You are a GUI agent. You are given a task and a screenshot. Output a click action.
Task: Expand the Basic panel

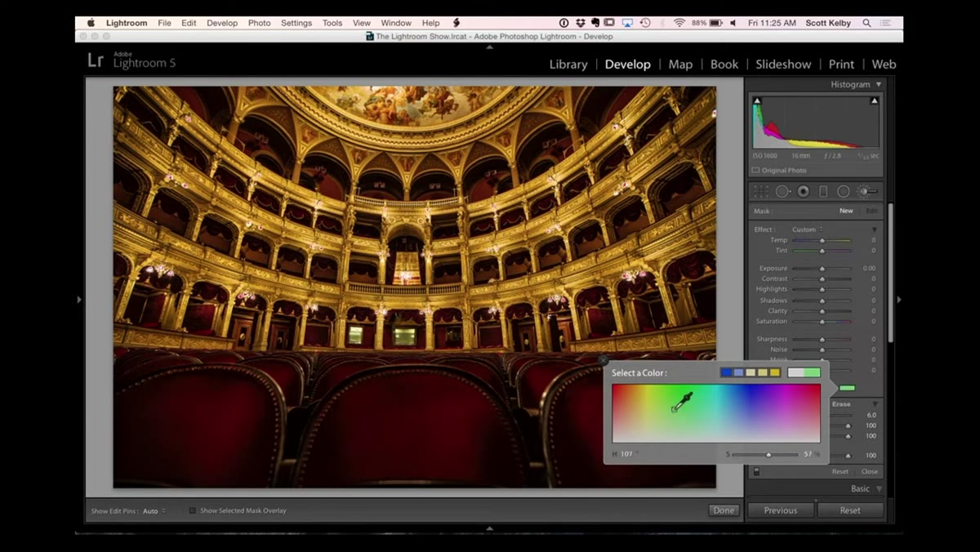pyautogui.click(x=879, y=489)
